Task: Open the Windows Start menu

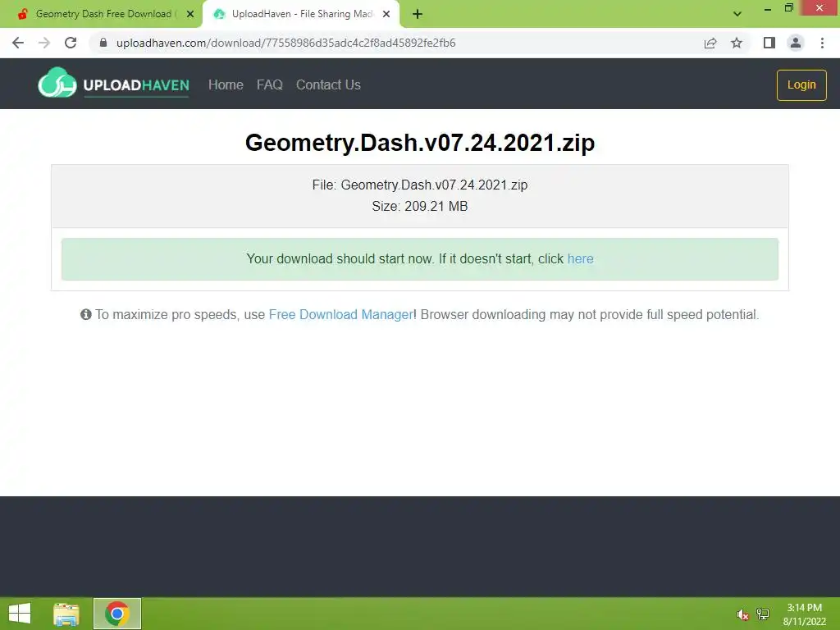Action: point(20,614)
